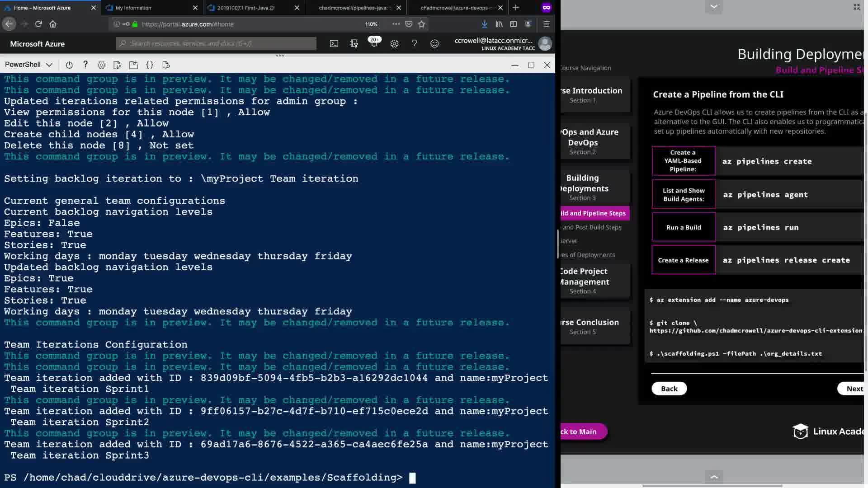Click the Cloud Shell web preview icon

[166, 65]
